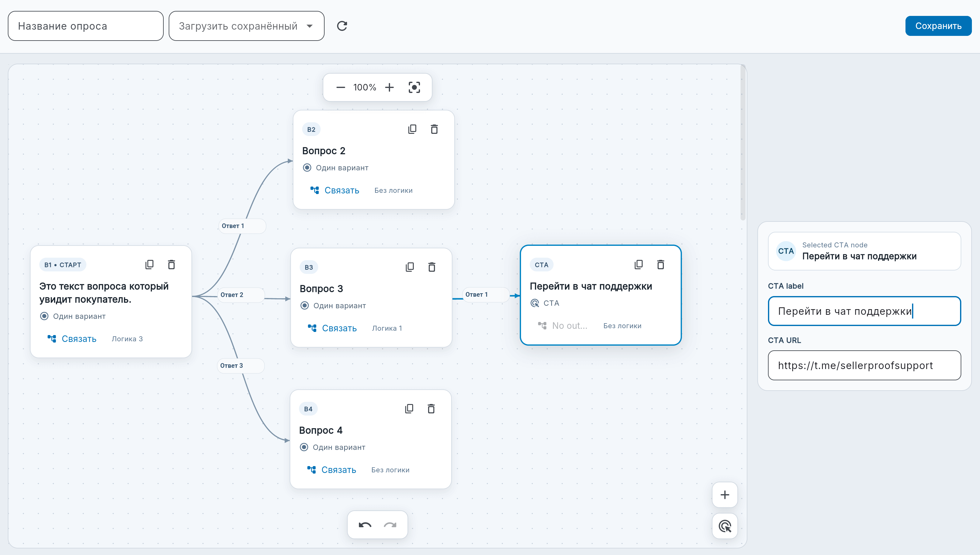Image resolution: width=980 pixels, height=555 pixels.
Task: Copy the В1 СТАРТ node
Action: [x=149, y=265]
